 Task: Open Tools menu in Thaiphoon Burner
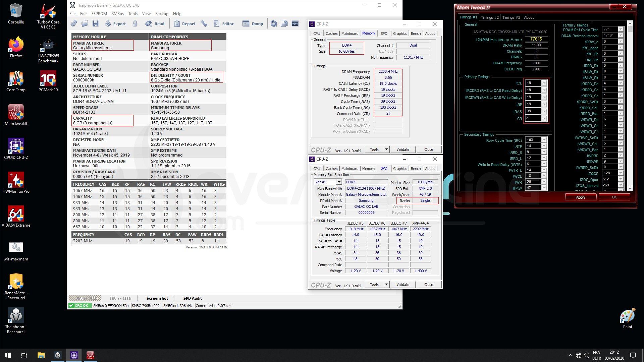click(x=133, y=14)
